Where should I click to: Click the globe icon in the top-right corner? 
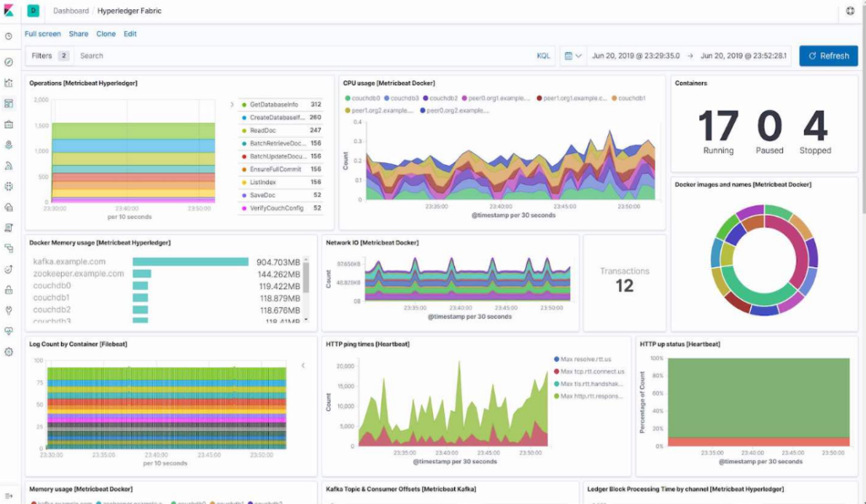coord(852,12)
